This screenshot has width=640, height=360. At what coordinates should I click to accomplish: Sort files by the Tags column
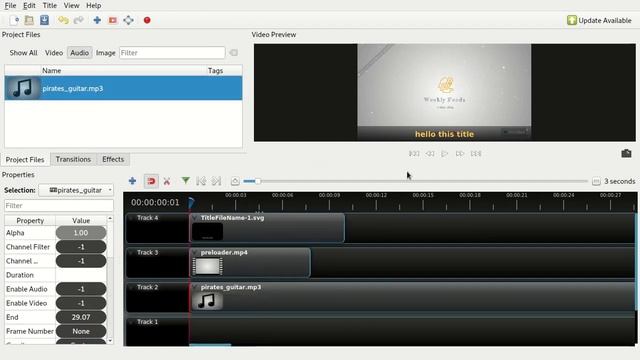point(224,71)
